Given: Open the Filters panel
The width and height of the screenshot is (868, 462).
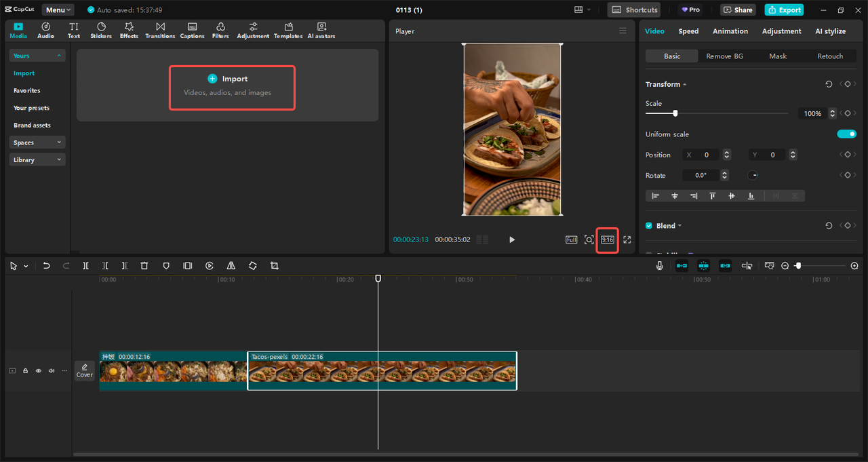Looking at the screenshot, I should click(x=220, y=31).
